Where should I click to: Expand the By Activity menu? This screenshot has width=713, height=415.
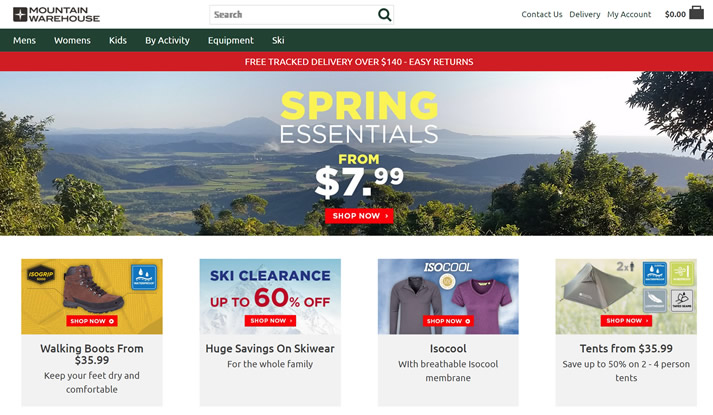click(167, 41)
